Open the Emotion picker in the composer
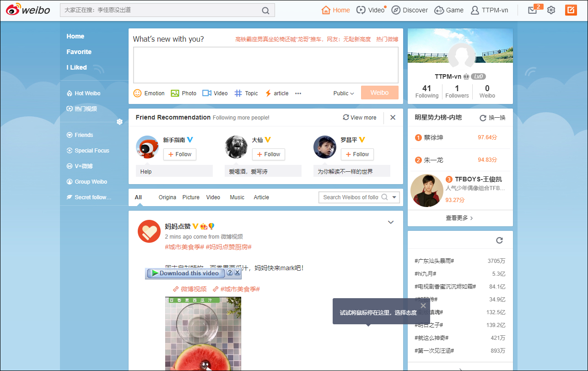The width and height of the screenshot is (588, 371). pyautogui.click(x=137, y=93)
